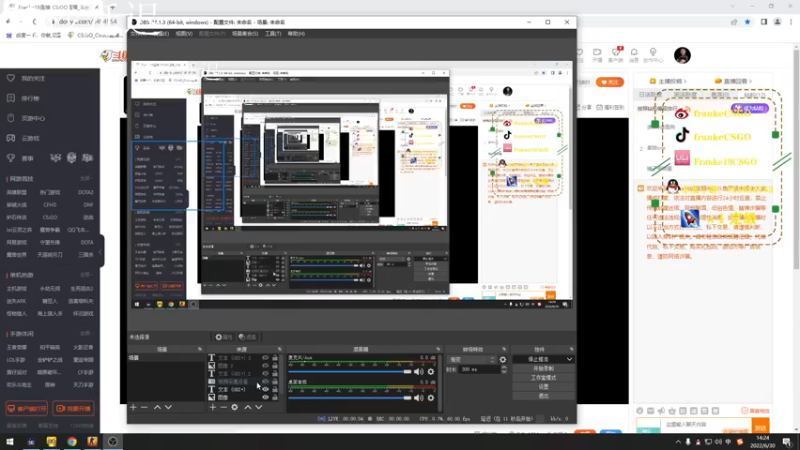Toggle visibility of 文本 (GDI+) 2 source
The width and height of the screenshot is (800, 450).
click(265, 373)
